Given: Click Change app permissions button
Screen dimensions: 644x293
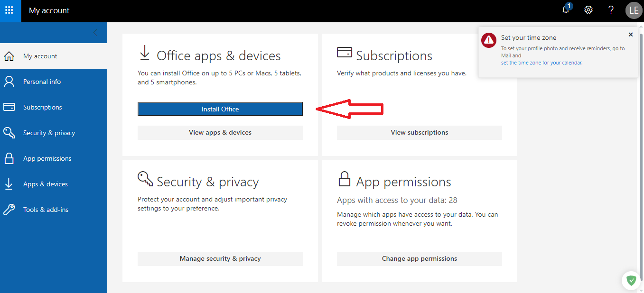Looking at the screenshot, I should click(x=420, y=258).
